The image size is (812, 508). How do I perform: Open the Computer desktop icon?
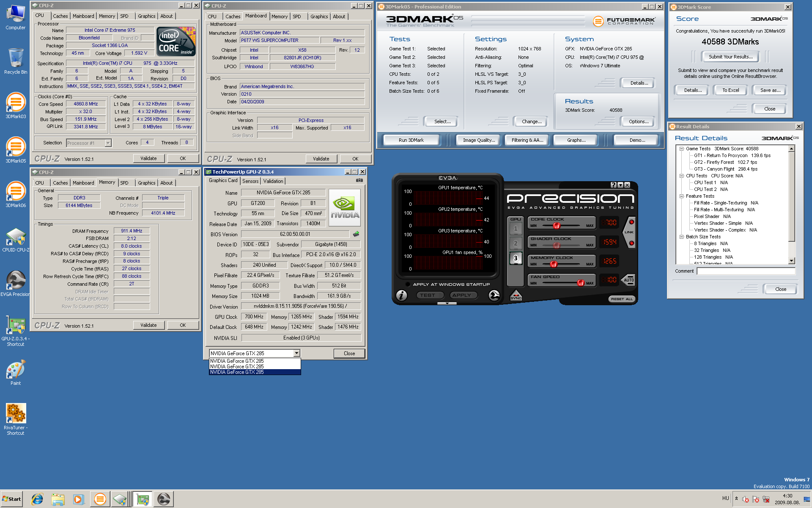16,17
